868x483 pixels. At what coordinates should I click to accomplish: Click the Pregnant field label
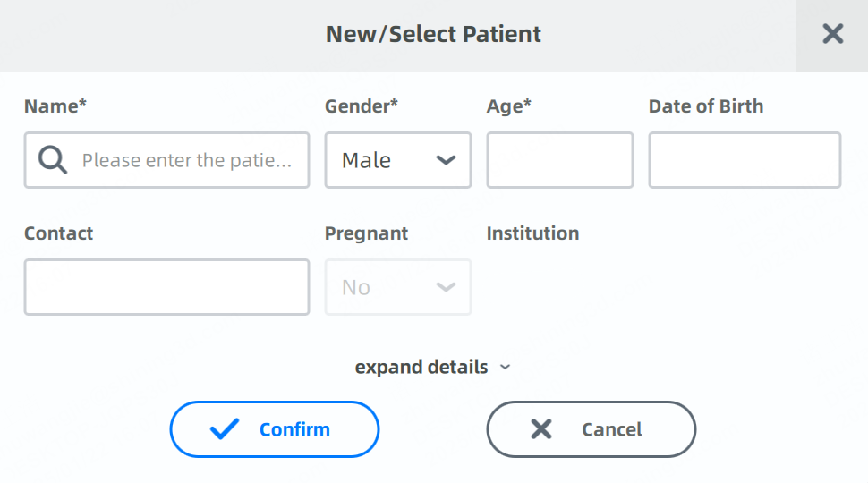366,233
